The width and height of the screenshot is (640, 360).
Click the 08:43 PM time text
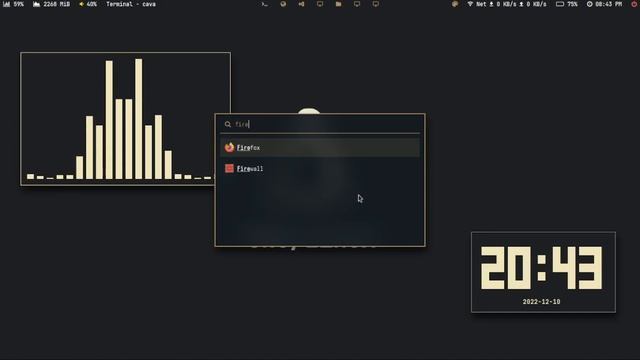point(609,4)
